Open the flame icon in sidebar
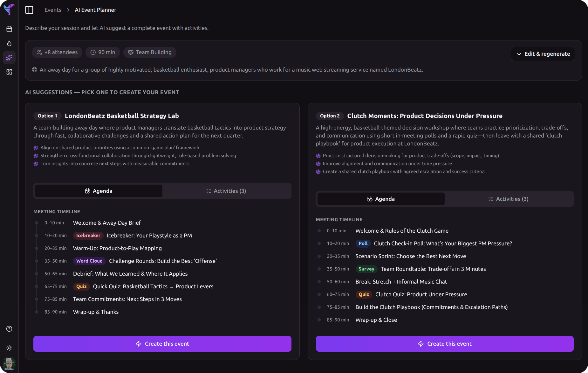The height and width of the screenshot is (373, 588). click(x=9, y=43)
